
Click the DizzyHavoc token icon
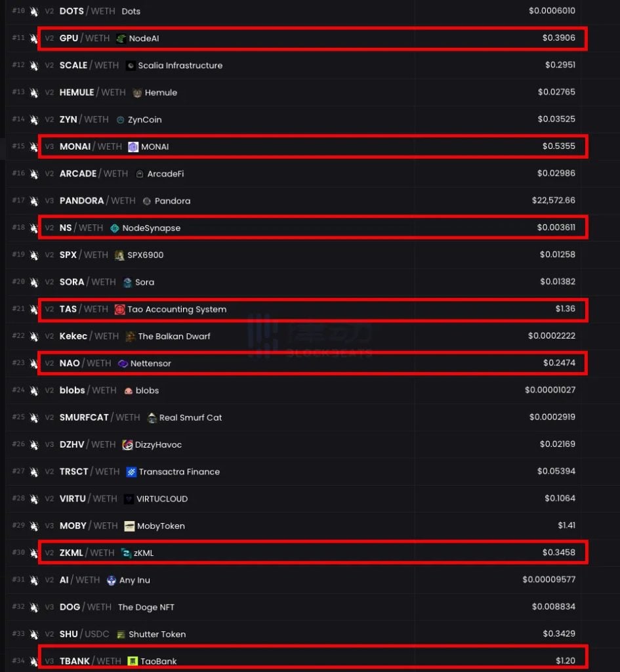127,445
